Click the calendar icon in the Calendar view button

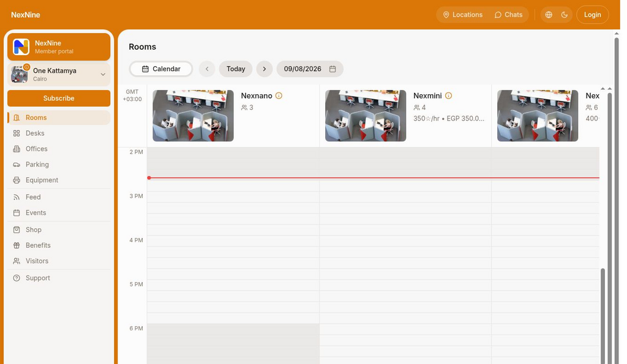145,69
